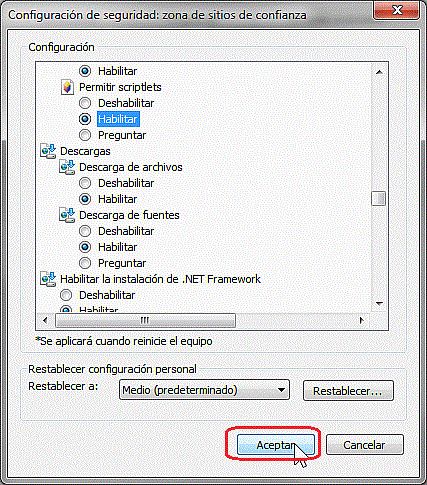The height and width of the screenshot is (485, 427).
Task: Select Deshabilitar under Descarga de archivos
Action: tap(85, 183)
